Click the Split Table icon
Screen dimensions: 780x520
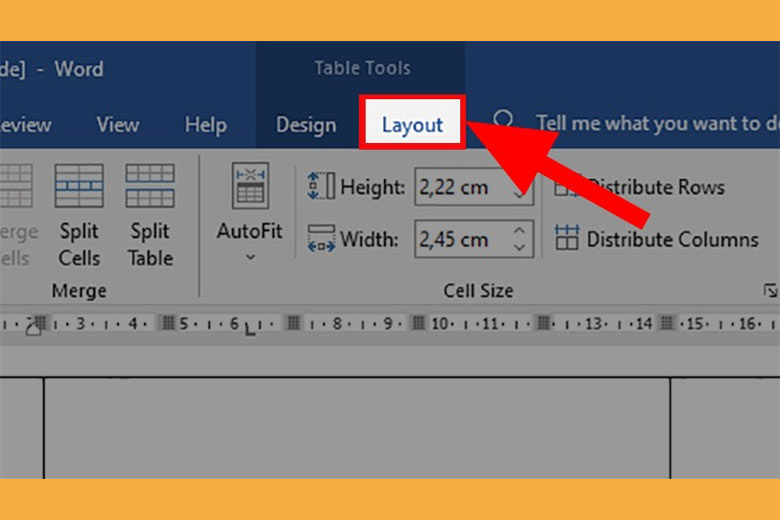coord(150,186)
